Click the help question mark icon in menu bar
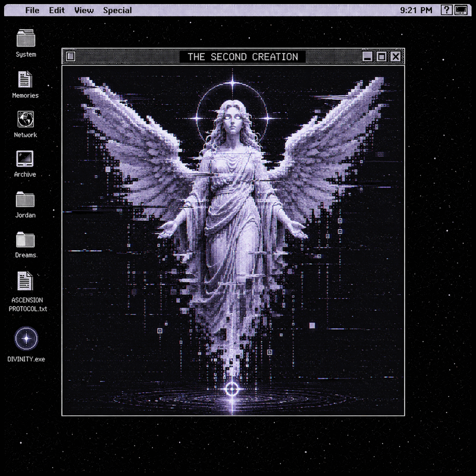Image resolution: width=476 pixels, height=476 pixels. 447,10
